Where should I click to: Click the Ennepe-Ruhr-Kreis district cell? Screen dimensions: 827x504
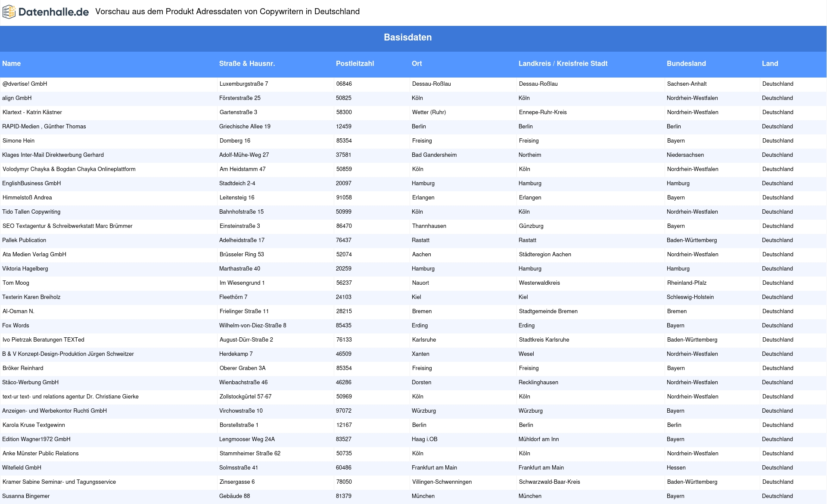pyautogui.click(x=543, y=112)
